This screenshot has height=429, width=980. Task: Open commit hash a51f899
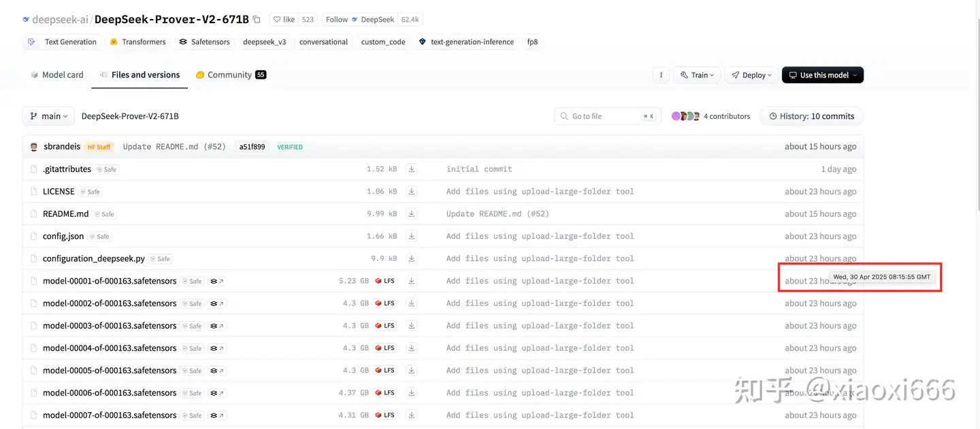point(252,147)
